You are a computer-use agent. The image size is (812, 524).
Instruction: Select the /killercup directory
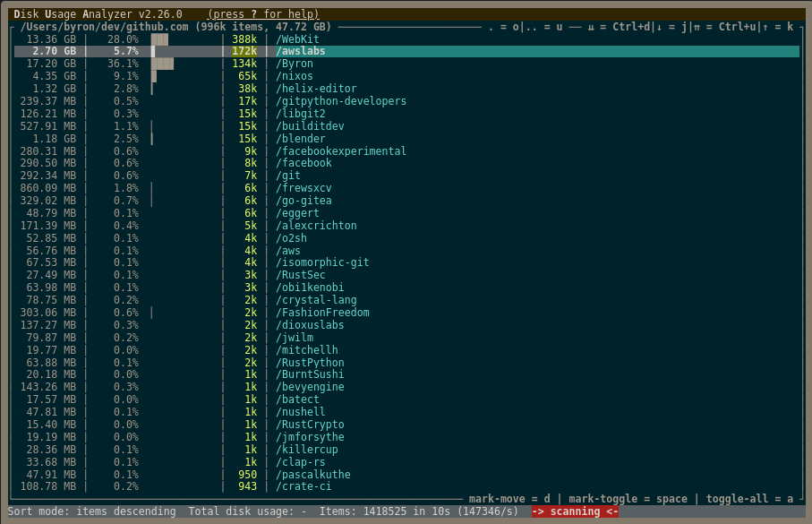406,450
